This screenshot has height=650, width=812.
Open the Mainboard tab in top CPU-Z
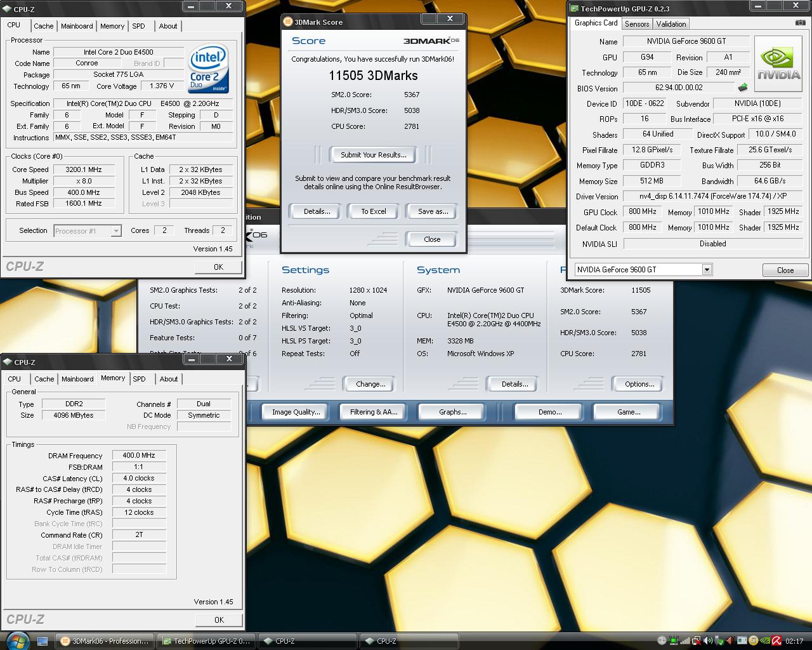tap(77, 26)
